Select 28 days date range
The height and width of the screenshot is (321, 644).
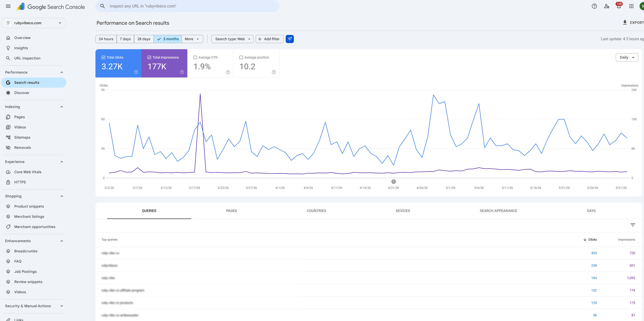pyautogui.click(x=144, y=39)
